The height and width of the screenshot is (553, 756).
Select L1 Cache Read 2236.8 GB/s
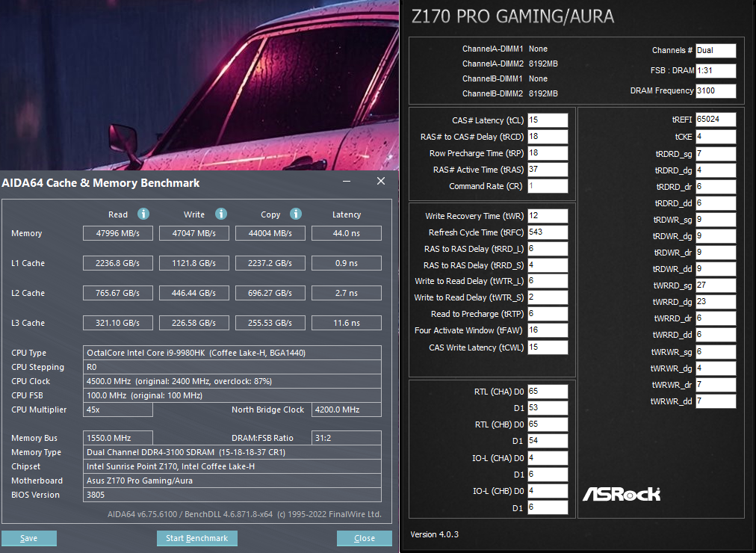coord(117,263)
